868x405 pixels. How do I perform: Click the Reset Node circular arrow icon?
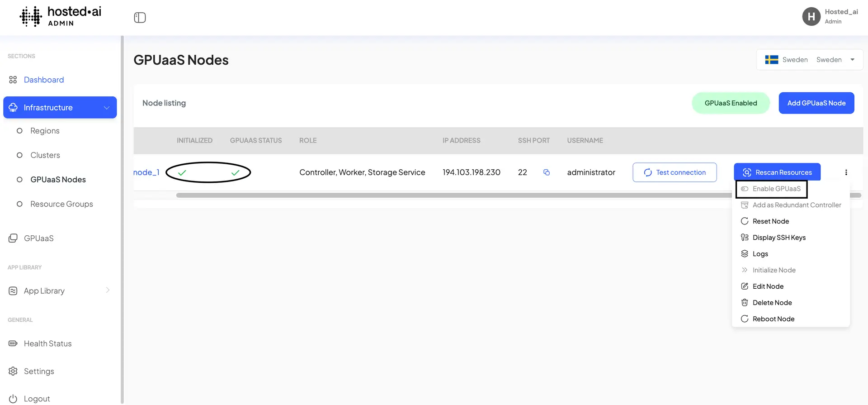point(745,221)
